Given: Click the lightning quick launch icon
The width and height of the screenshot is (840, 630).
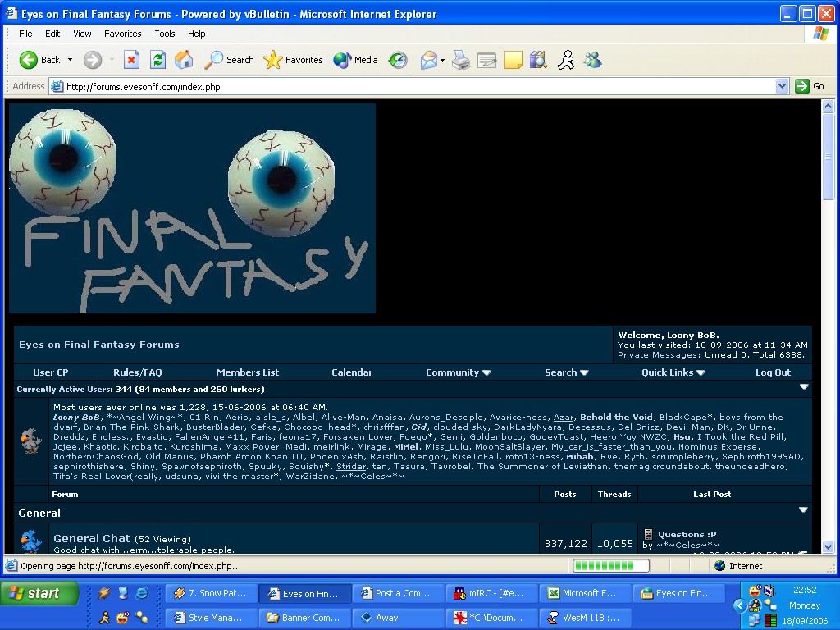Looking at the screenshot, I should tap(104, 593).
